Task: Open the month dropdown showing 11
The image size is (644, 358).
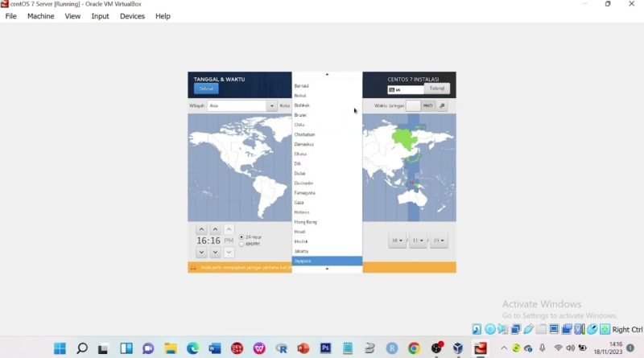Action: tap(418, 241)
